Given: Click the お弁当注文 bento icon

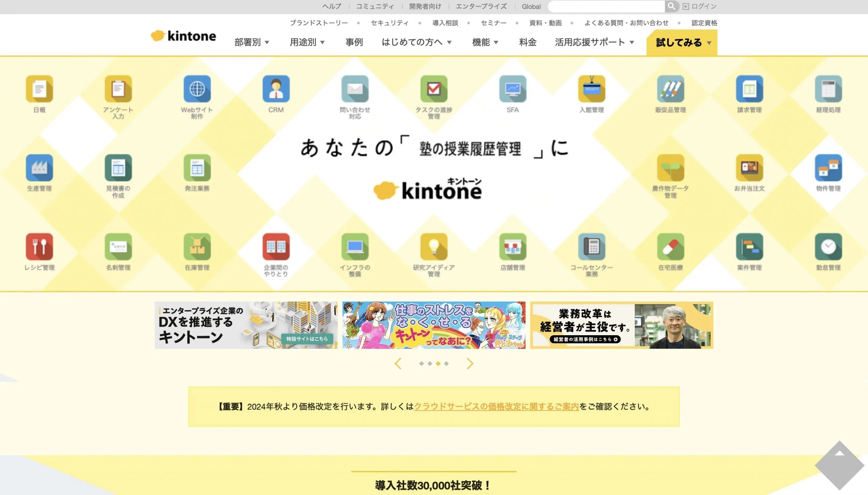Looking at the screenshot, I should 749,168.
